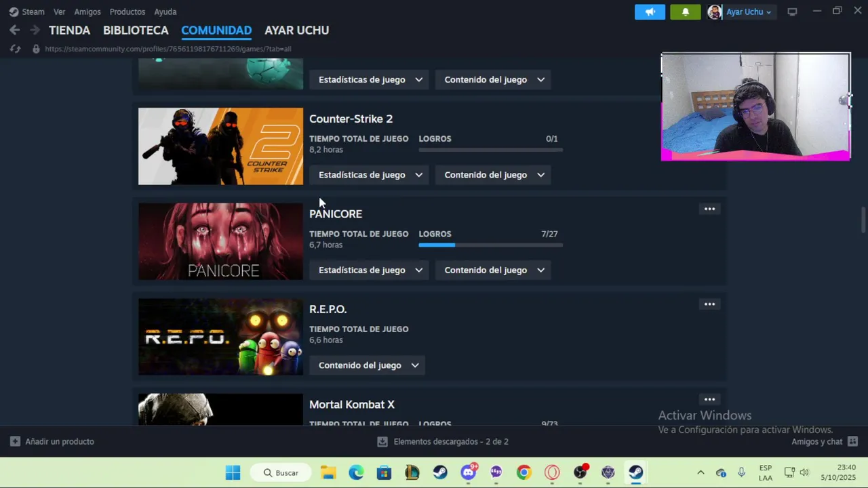Click the PANICORE game thumbnail

[220, 241]
